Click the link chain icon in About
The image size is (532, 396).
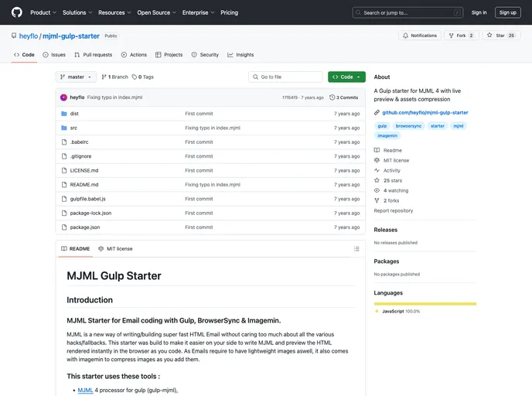[x=377, y=113]
